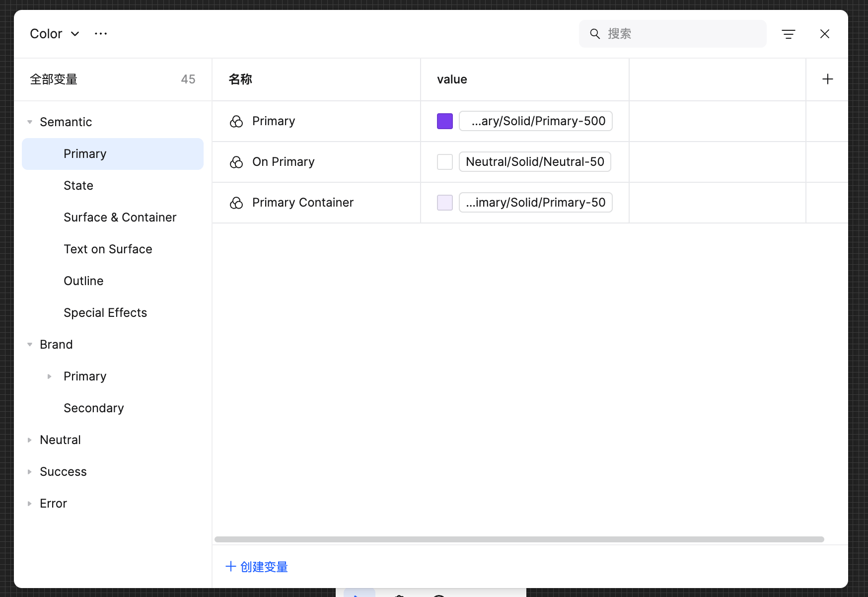Select the Secondary item under Brand
The height and width of the screenshot is (597, 868).
tap(93, 408)
